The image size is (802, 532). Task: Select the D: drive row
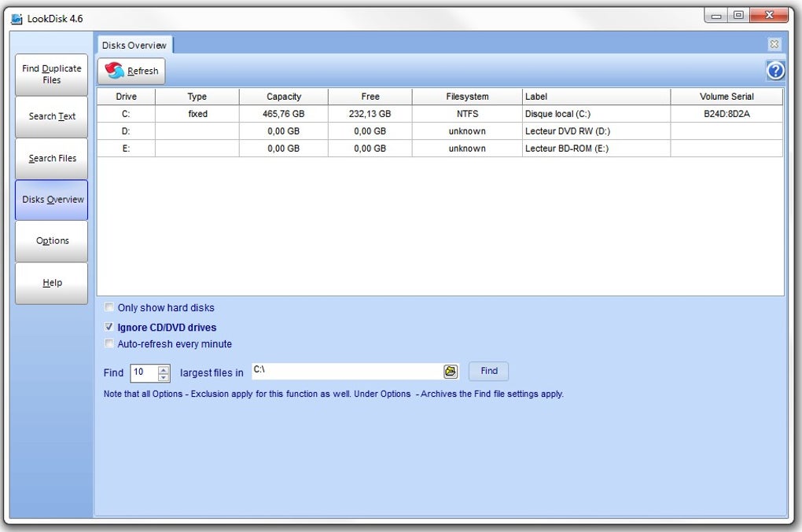[x=440, y=131]
